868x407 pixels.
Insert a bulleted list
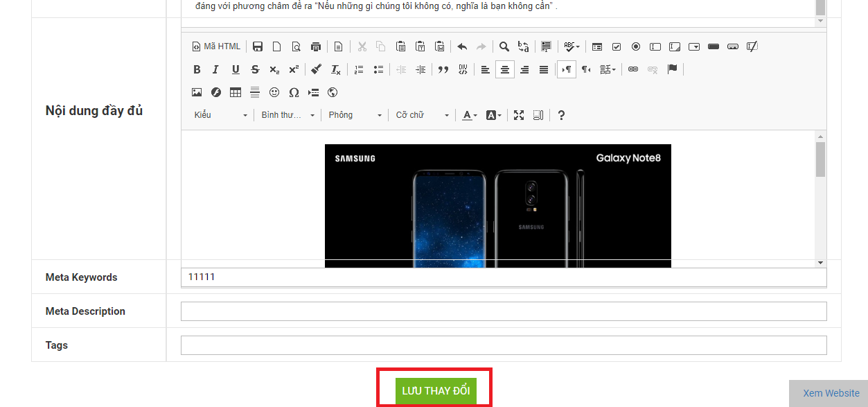(x=378, y=69)
